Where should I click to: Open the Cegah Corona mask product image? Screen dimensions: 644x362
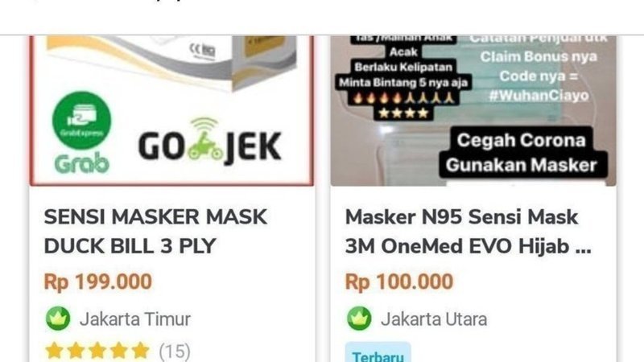pos(473,110)
